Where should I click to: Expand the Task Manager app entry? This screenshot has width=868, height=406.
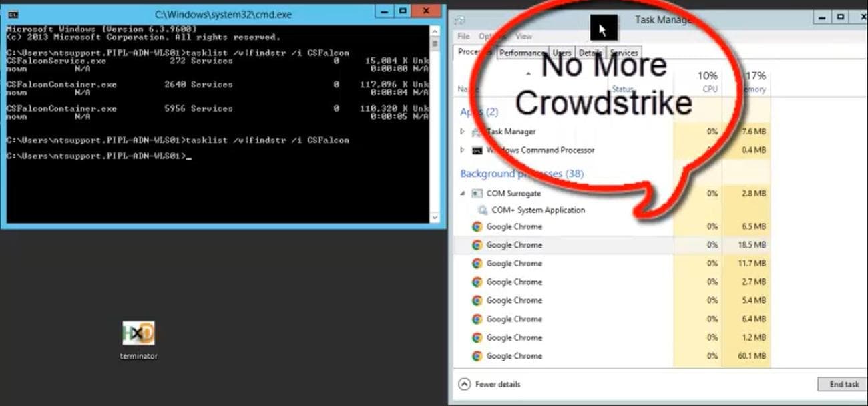coord(461,132)
